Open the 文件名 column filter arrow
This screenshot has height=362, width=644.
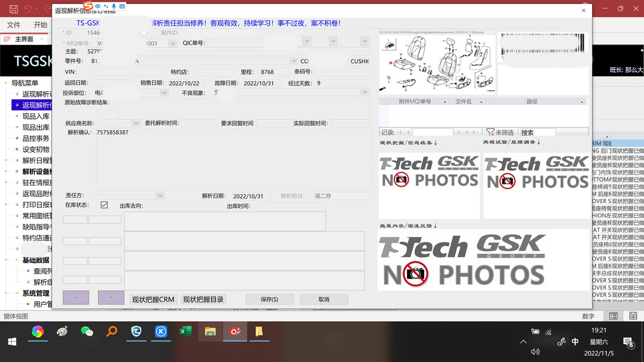tap(481, 102)
